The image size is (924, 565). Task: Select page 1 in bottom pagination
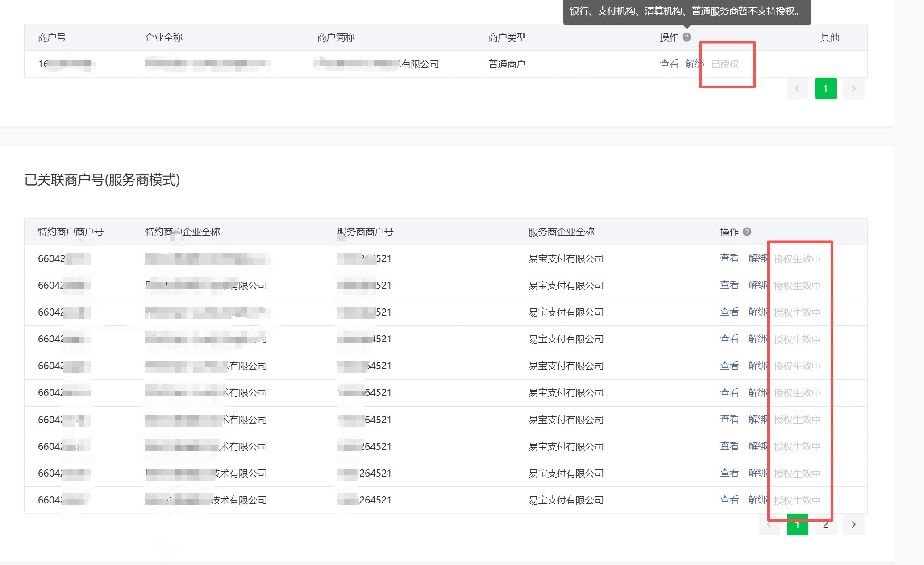[797, 525]
